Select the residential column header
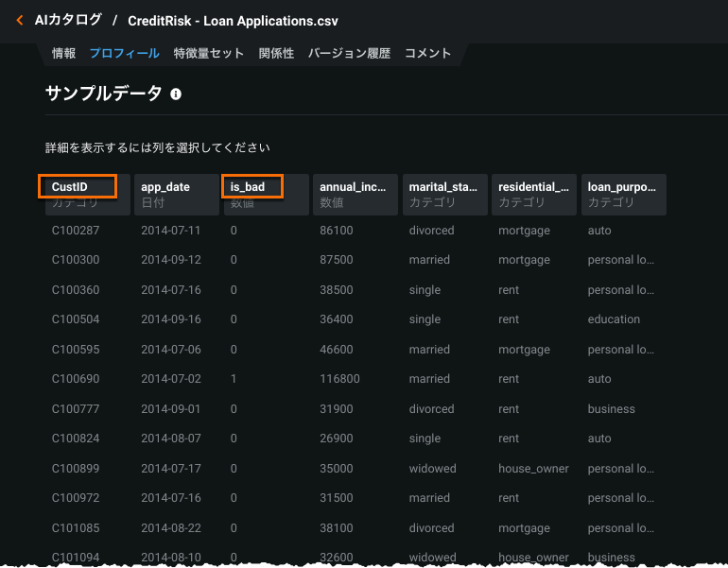Image resolution: width=728 pixels, height=568 pixels. (x=533, y=194)
